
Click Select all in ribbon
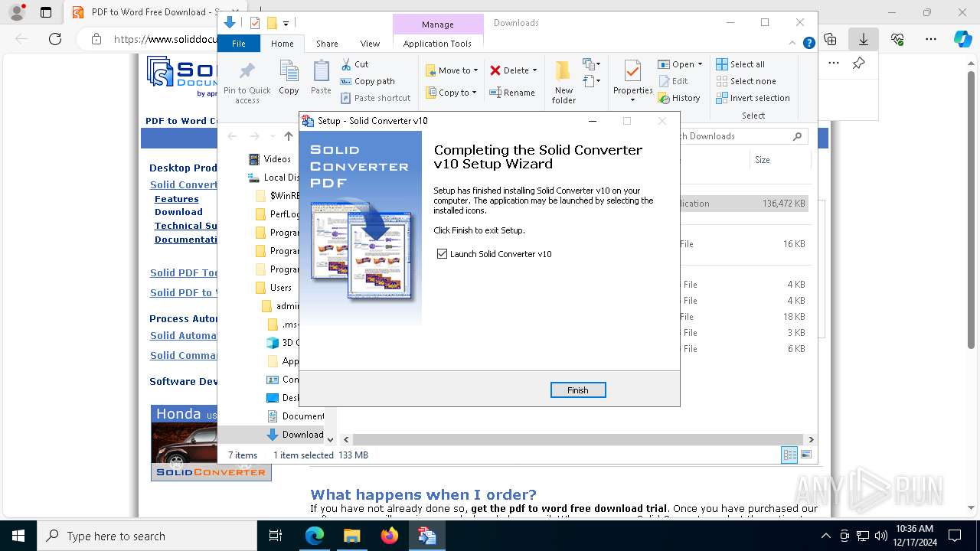pyautogui.click(x=740, y=64)
